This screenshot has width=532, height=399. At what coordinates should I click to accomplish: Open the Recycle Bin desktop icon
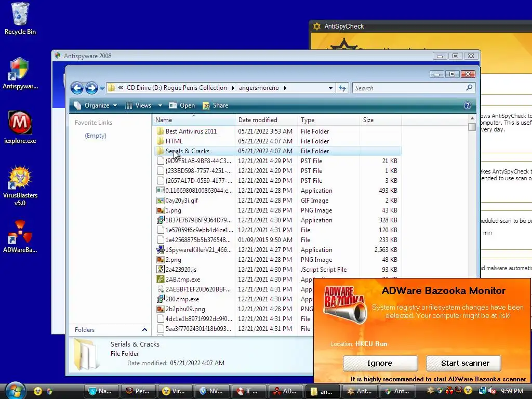(x=20, y=19)
